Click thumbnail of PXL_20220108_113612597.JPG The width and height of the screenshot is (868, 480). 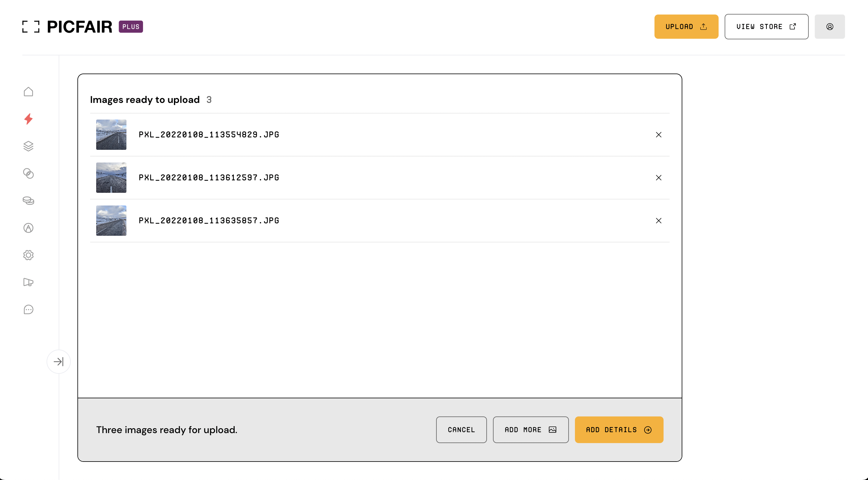[x=111, y=178]
